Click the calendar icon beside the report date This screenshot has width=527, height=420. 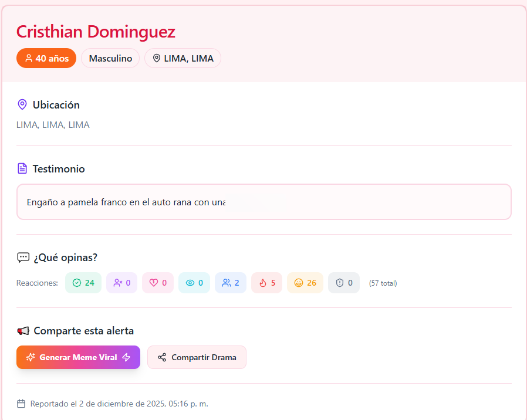pyautogui.click(x=21, y=404)
